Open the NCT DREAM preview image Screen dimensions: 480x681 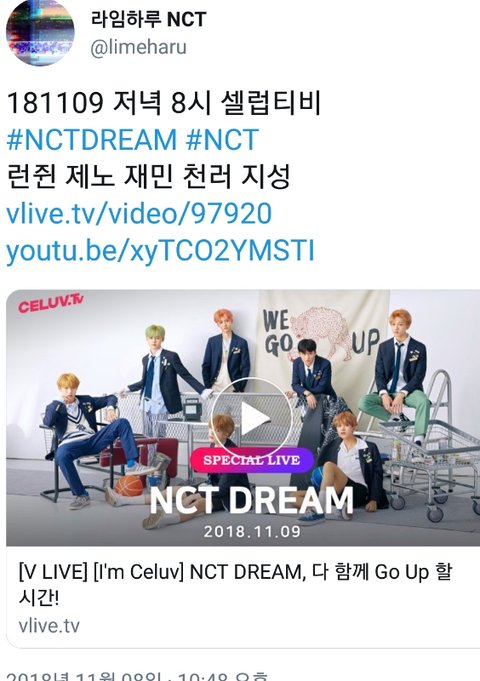pyautogui.click(x=243, y=418)
